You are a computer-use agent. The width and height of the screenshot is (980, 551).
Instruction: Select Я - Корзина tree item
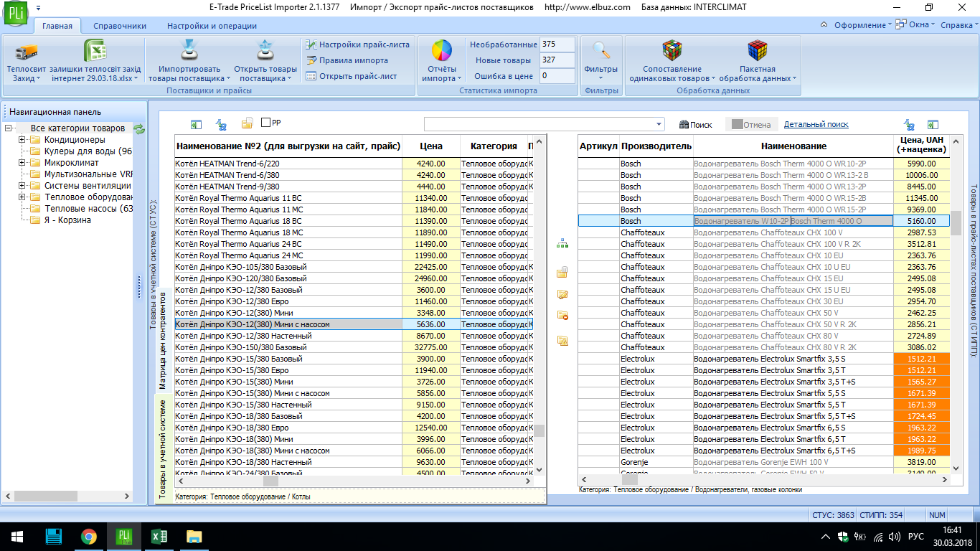pos(67,220)
